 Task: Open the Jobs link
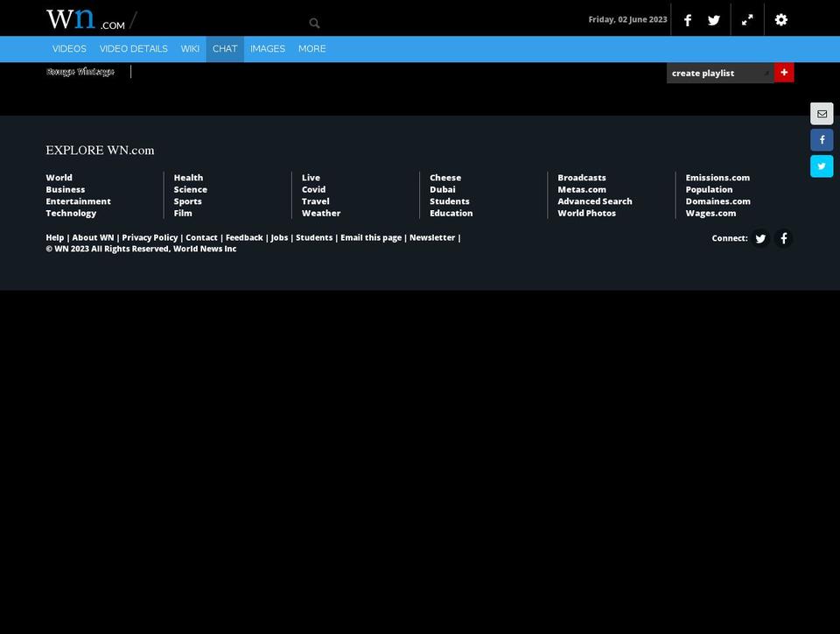click(x=279, y=237)
